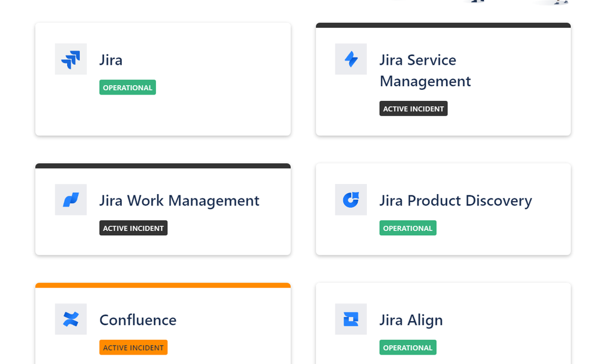Open the Jira status card title
The width and height of the screenshot is (594, 364).
click(x=111, y=60)
